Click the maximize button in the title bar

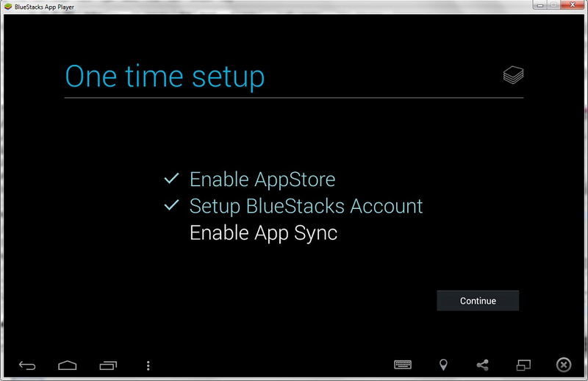tap(554, 5)
